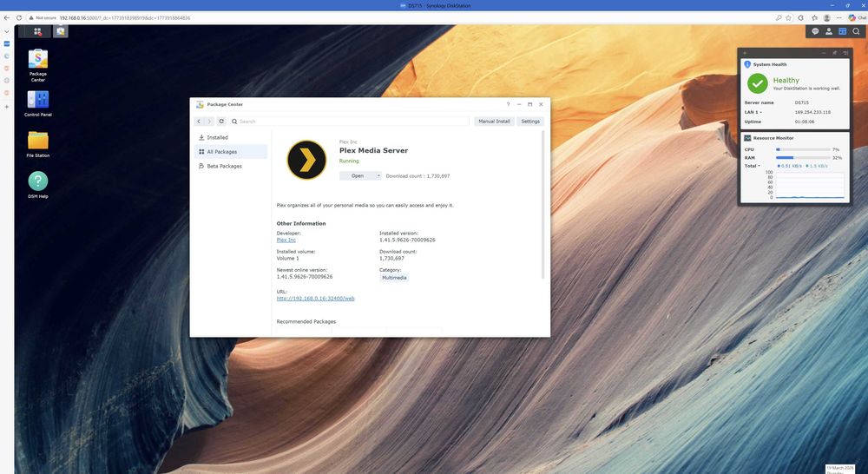Click the Multimedia category tag
Image resolution: width=868 pixels, height=474 pixels.
[394, 278]
